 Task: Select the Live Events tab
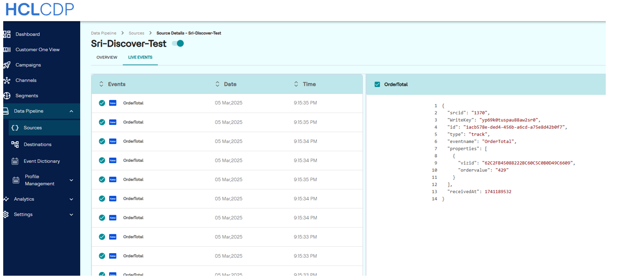pyautogui.click(x=140, y=58)
